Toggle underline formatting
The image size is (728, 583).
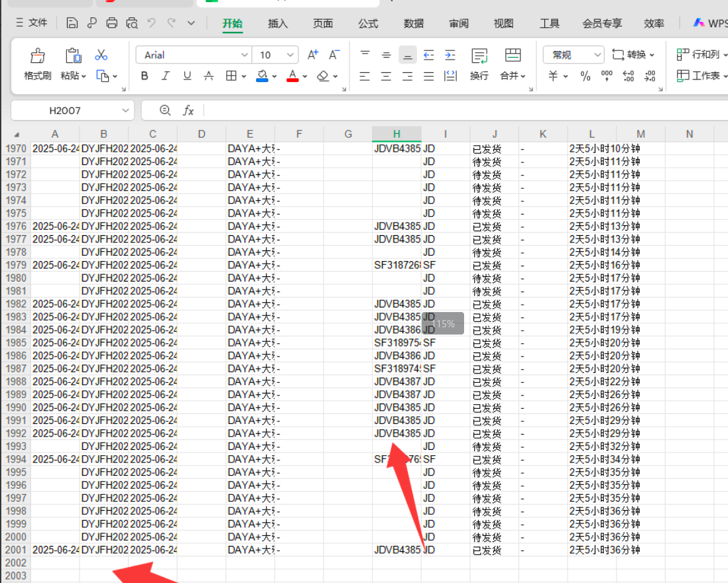pos(187,76)
